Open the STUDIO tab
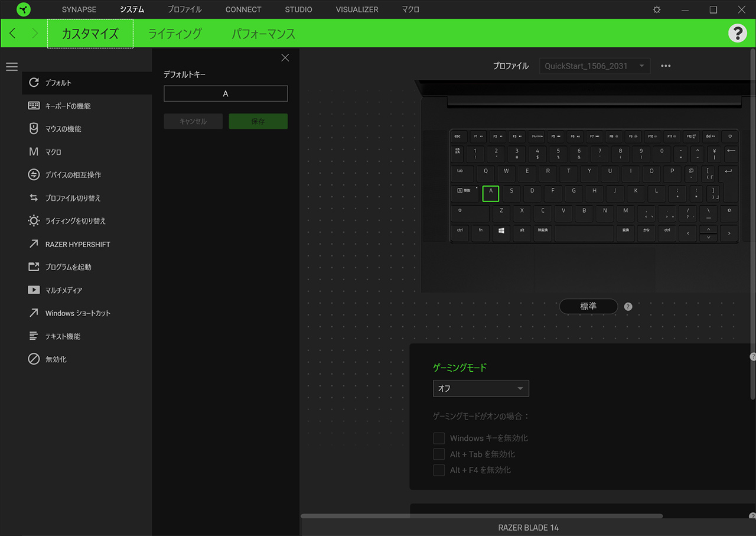The width and height of the screenshot is (756, 536). point(298,9)
